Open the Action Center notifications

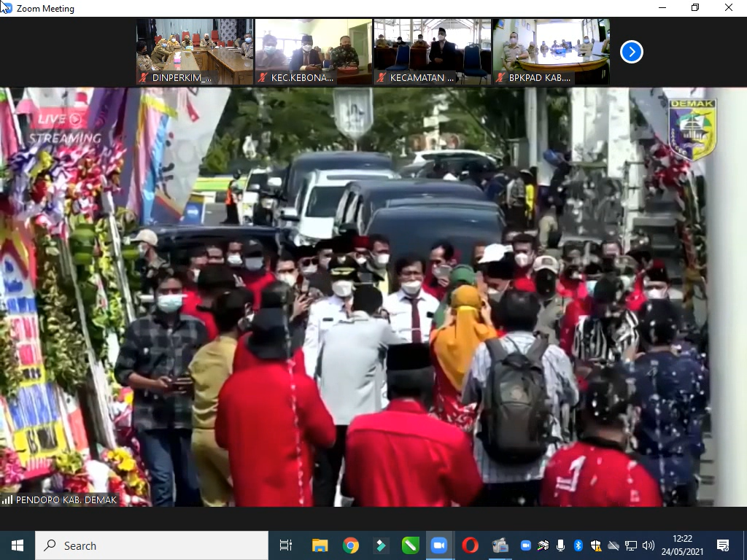click(x=723, y=545)
